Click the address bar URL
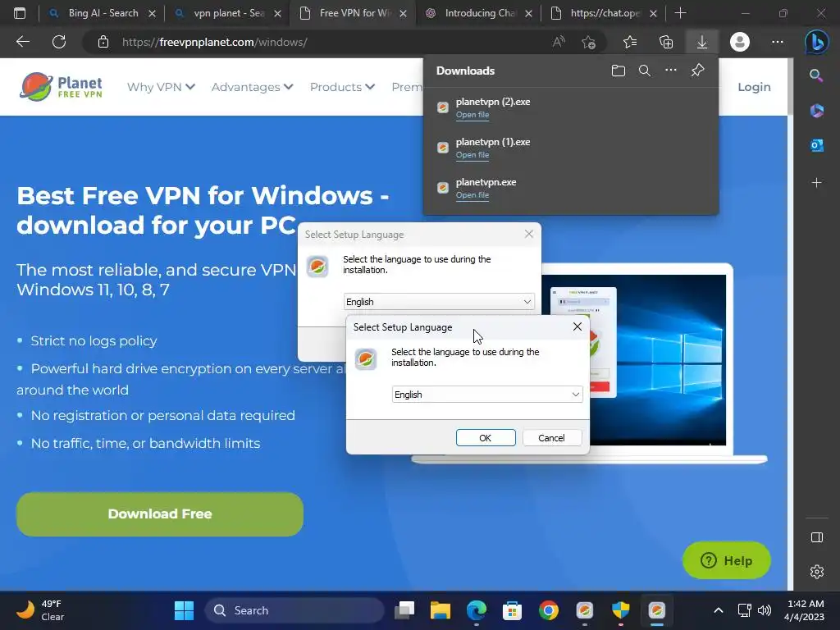This screenshot has height=630, width=840. click(214, 42)
